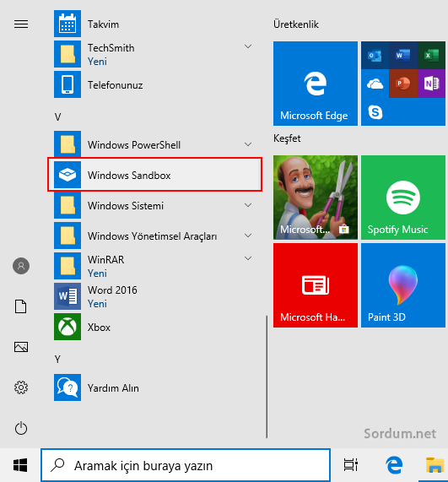Click the Windows Start button on taskbar
This screenshot has height=482, width=448.
pos(20,465)
